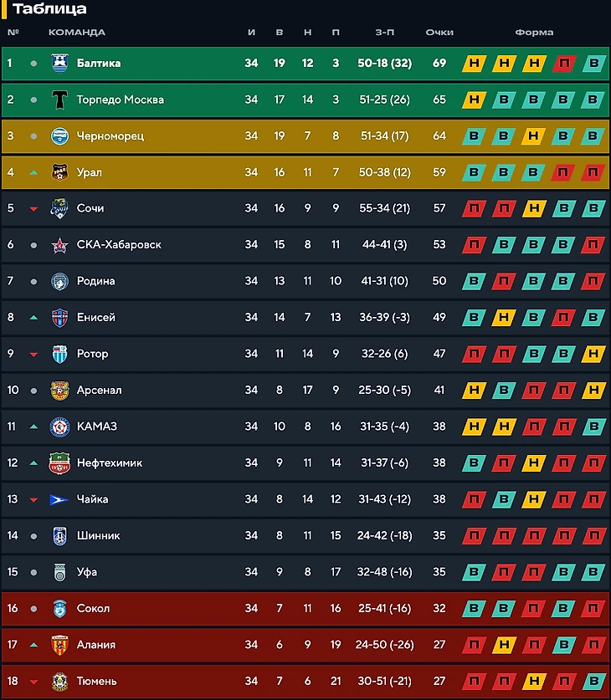Click the Урал team logo
This screenshot has height=700, width=611.
click(59, 172)
